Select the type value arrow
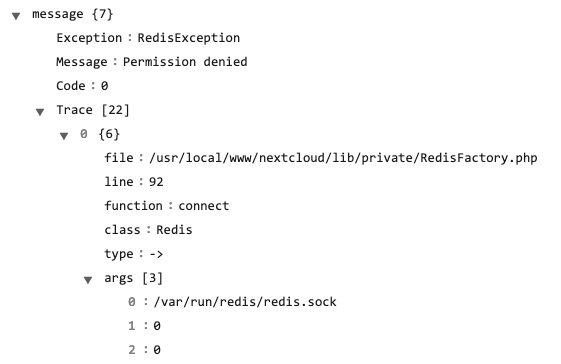Viewport: 561px width, 364px height. (x=156, y=254)
